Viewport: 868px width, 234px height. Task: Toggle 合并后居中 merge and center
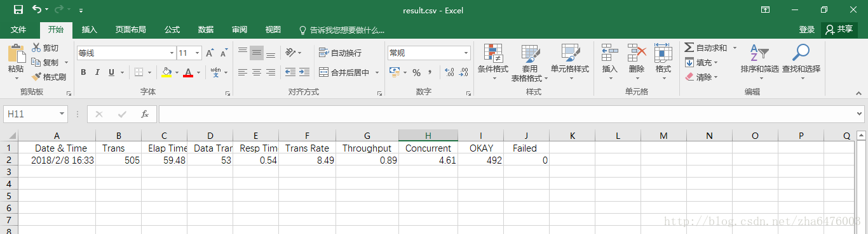(x=344, y=72)
